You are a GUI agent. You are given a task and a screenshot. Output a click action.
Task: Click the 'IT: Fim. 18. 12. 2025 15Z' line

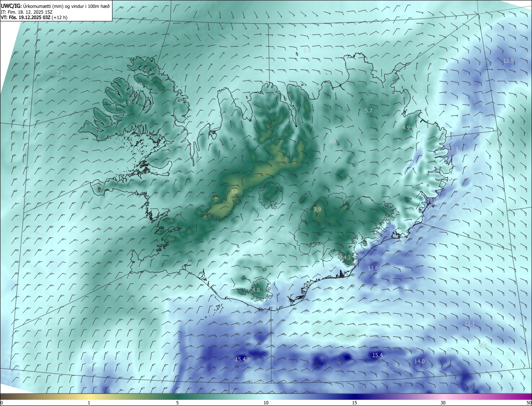[x=27, y=12]
